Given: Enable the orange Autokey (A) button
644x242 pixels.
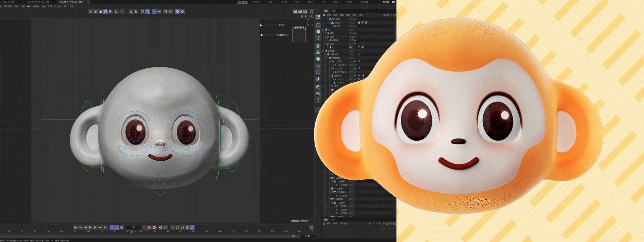Looking at the screenshot, I should (x=149, y=228).
